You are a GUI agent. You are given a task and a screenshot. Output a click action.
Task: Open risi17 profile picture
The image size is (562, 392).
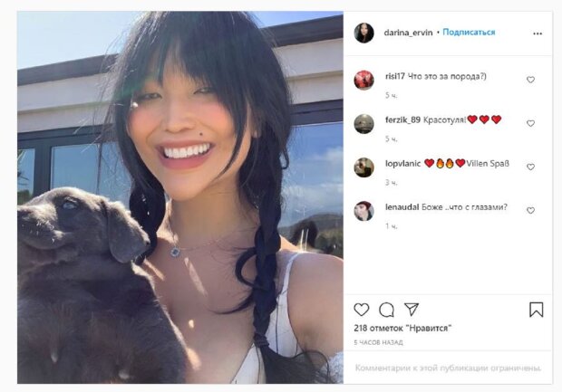(363, 80)
